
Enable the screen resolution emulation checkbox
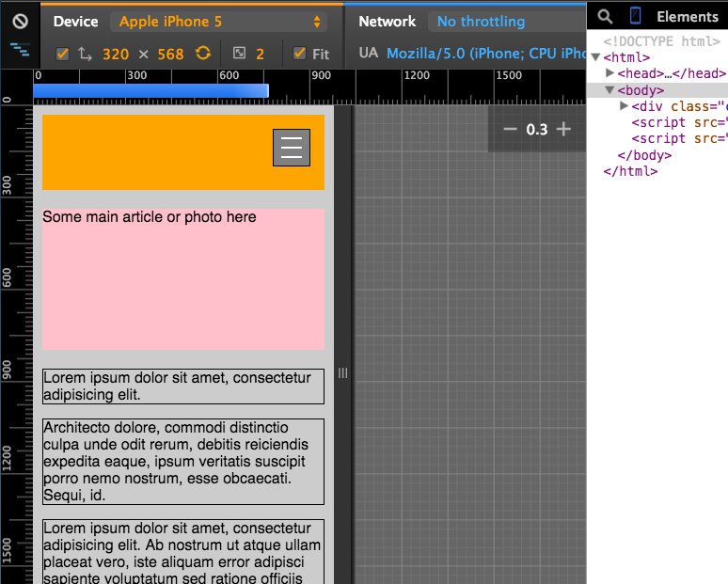pos(62,54)
